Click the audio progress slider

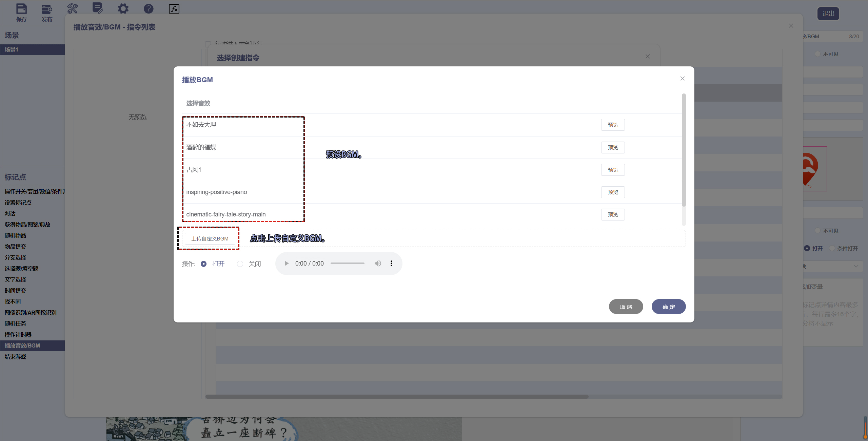(x=347, y=264)
